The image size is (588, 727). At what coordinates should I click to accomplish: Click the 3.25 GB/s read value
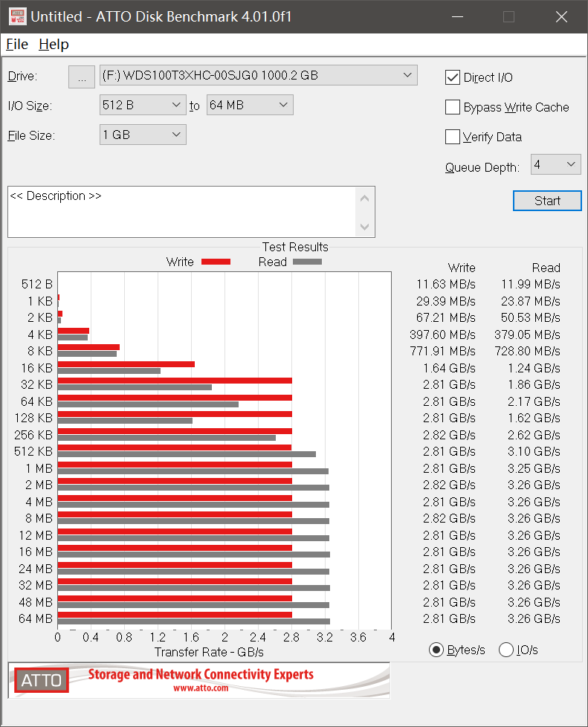click(534, 469)
